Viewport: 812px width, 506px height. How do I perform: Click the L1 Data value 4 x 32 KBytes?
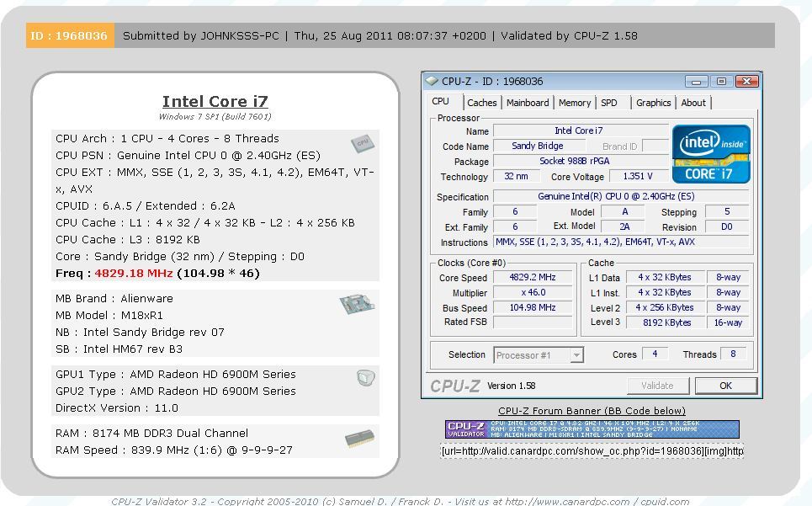point(665,277)
